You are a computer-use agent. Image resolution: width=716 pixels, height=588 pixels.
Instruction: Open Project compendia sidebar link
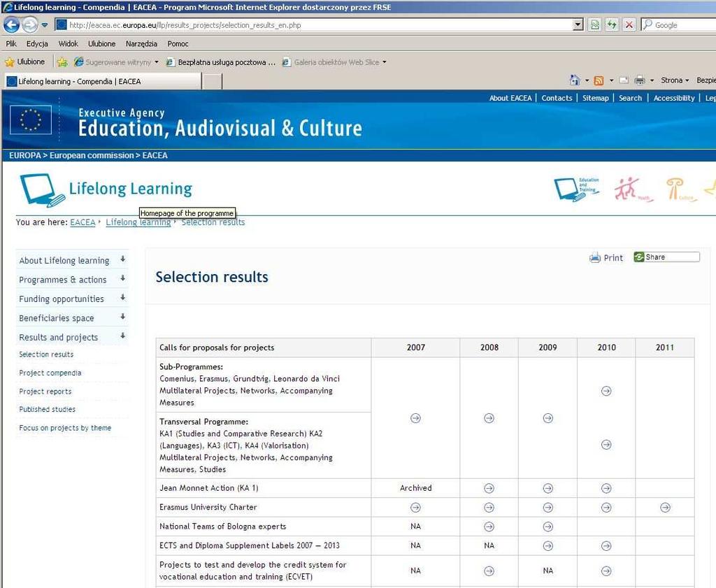click(x=50, y=373)
